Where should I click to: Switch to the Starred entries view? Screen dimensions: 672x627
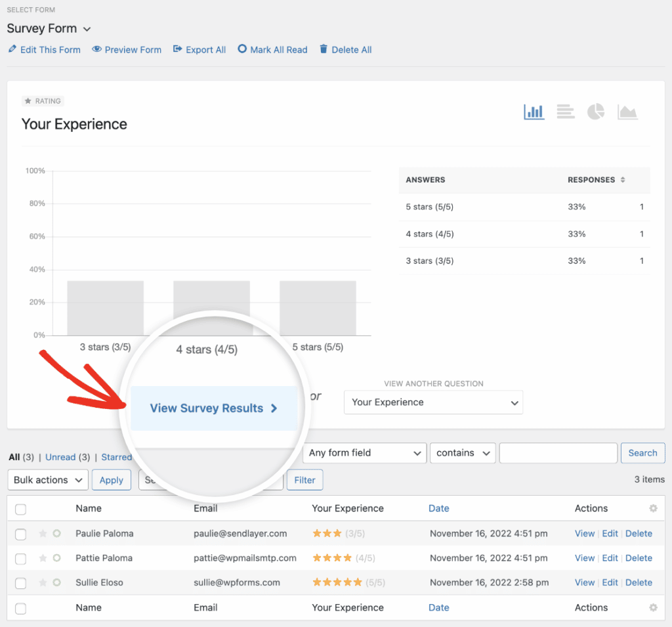coord(116,457)
